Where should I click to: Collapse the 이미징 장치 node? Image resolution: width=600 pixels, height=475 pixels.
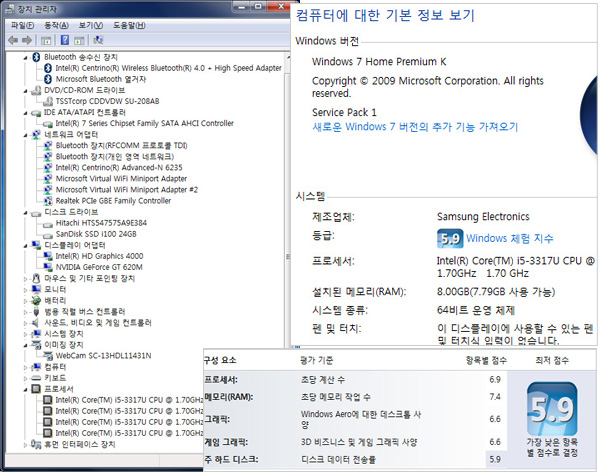[x=26, y=346]
